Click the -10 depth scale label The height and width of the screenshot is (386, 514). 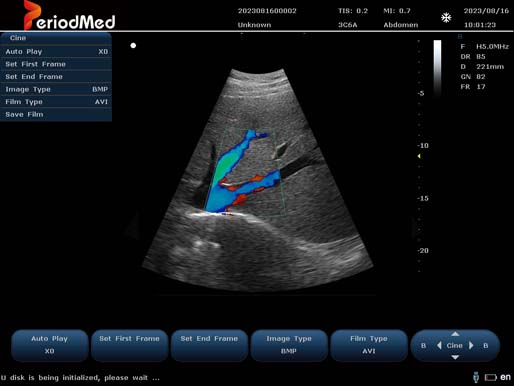423,145
